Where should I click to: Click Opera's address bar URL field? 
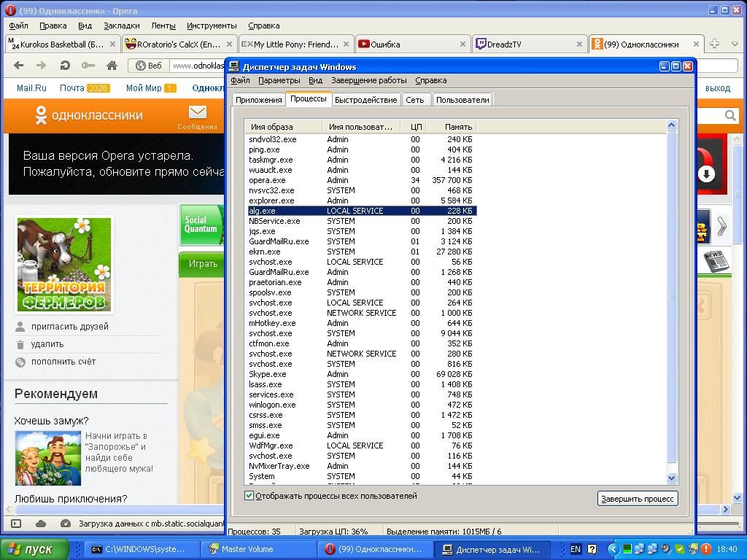click(198, 66)
